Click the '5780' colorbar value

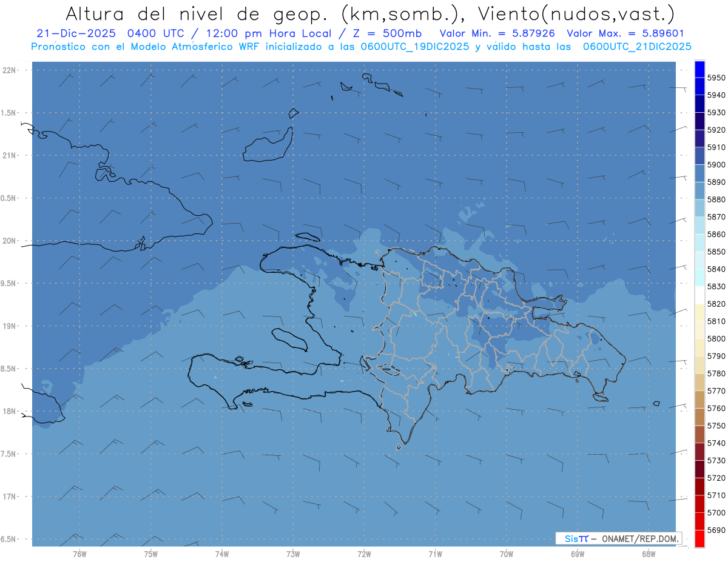pyautogui.click(x=716, y=373)
